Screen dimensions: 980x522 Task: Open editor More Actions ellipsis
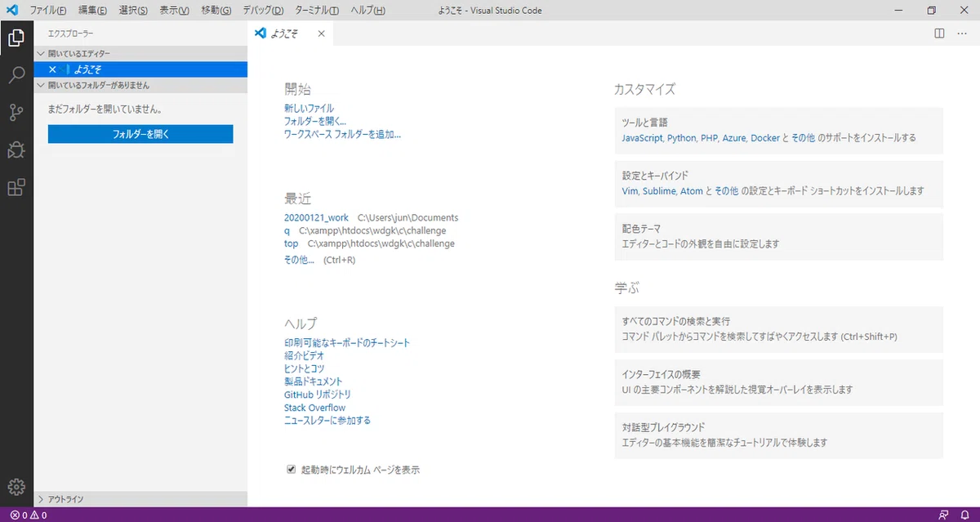click(961, 33)
